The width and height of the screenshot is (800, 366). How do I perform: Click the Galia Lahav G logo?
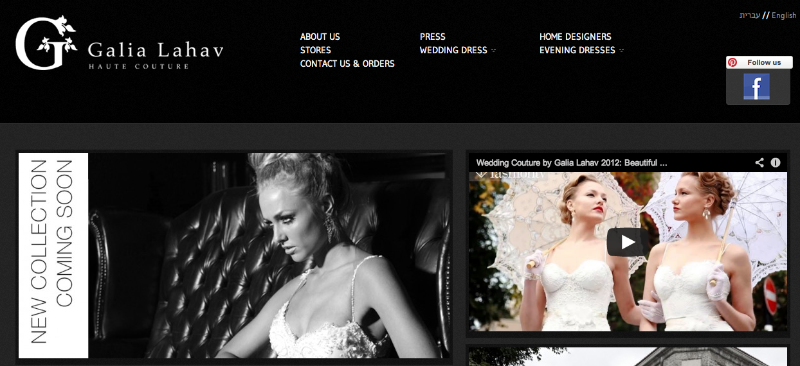coord(46,43)
